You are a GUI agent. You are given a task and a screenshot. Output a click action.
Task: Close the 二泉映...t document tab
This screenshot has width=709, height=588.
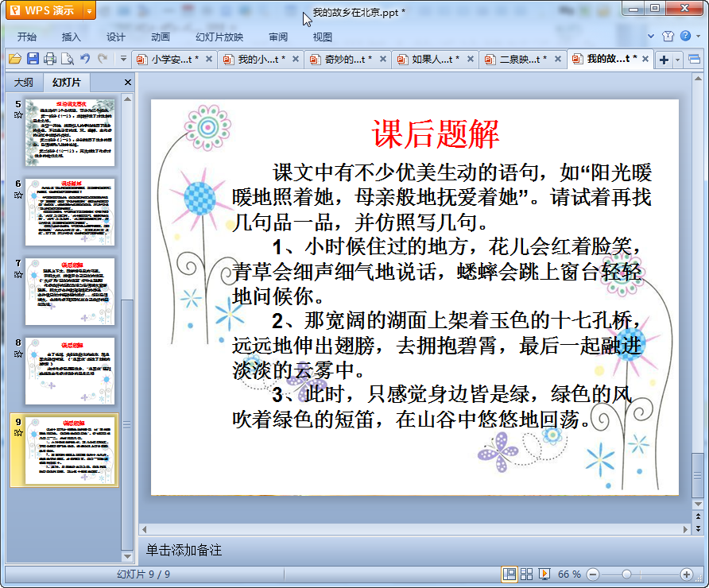[558, 59]
